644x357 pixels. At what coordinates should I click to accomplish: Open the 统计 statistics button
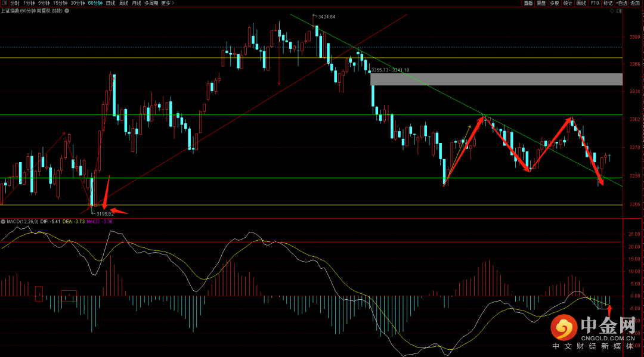coord(568,3)
